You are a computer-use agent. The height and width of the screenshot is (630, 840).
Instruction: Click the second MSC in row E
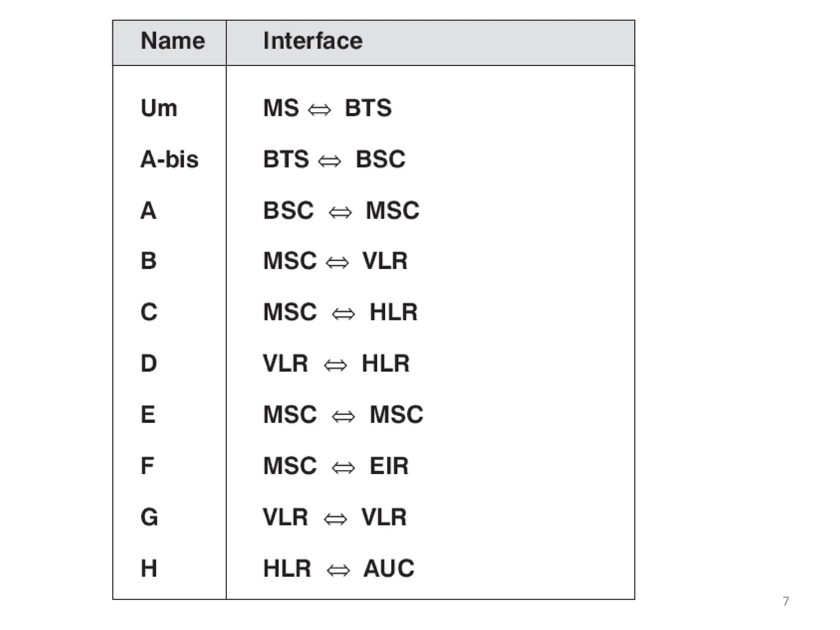coord(397,415)
